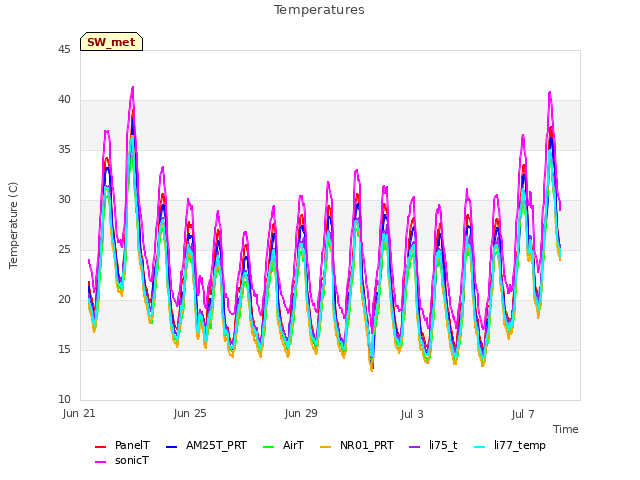Click the 35 y-axis tick label

64,150
